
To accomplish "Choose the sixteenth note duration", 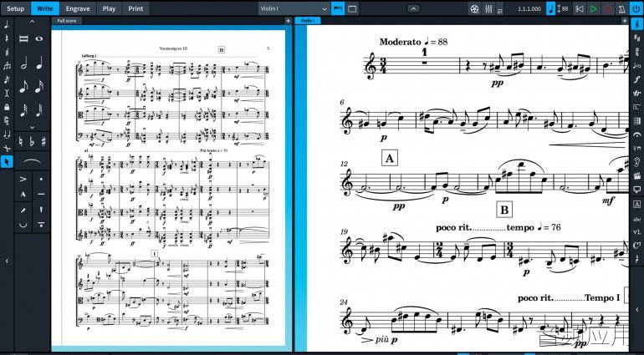I will click(x=39, y=87).
